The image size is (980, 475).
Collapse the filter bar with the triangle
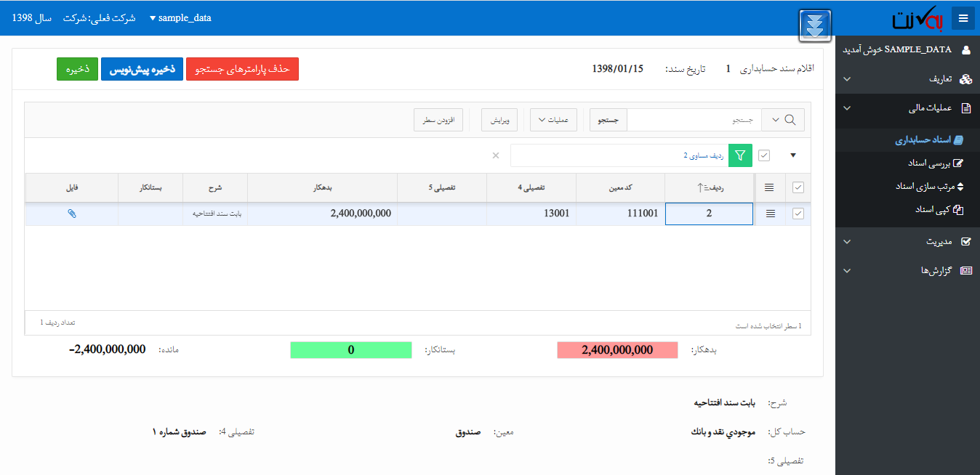pyautogui.click(x=793, y=155)
